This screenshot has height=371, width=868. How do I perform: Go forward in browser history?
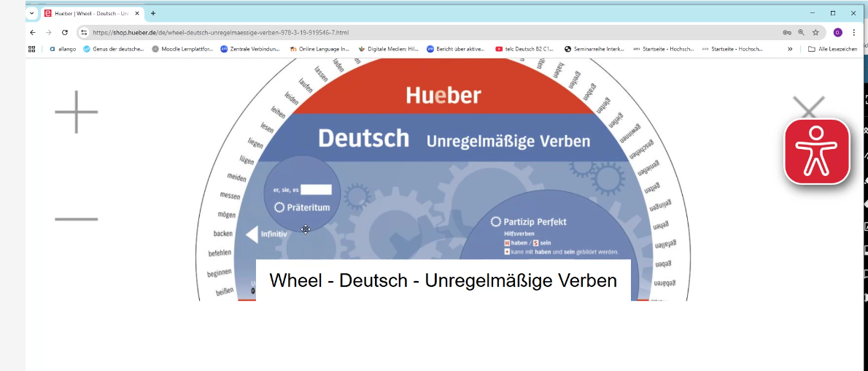pos(49,33)
